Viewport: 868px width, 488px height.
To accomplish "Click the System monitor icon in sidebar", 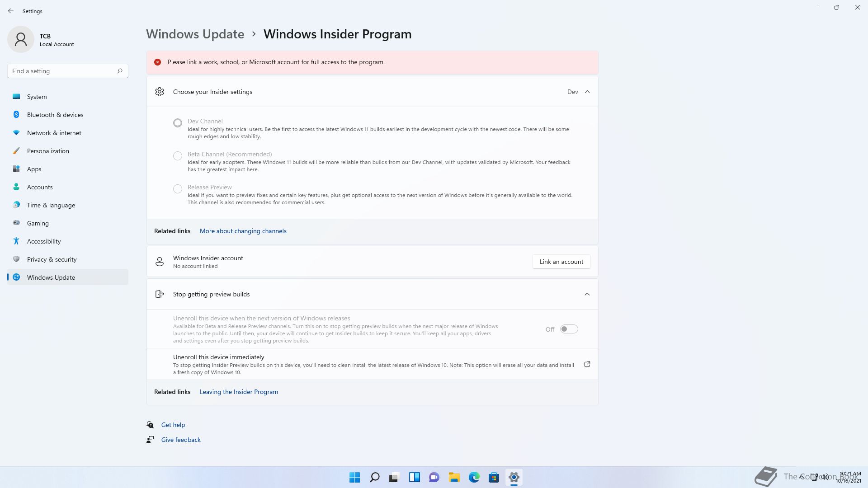I will (x=16, y=96).
